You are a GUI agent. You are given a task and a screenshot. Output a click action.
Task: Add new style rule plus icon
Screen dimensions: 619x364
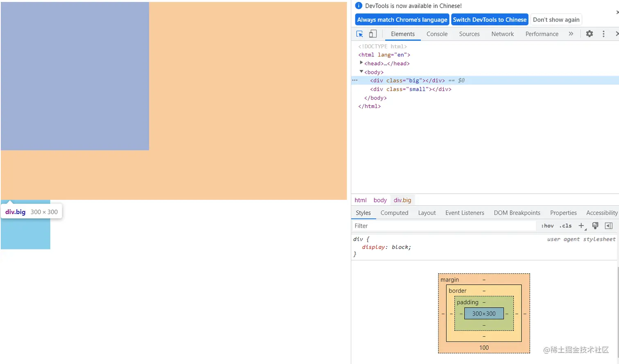pyautogui.click(x=581, y=226)
